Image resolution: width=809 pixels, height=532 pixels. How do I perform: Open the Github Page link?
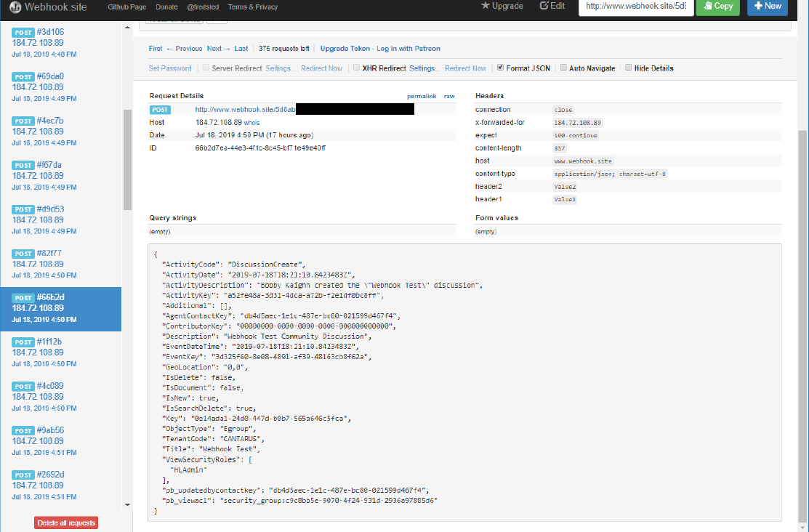tap(127, 7)
